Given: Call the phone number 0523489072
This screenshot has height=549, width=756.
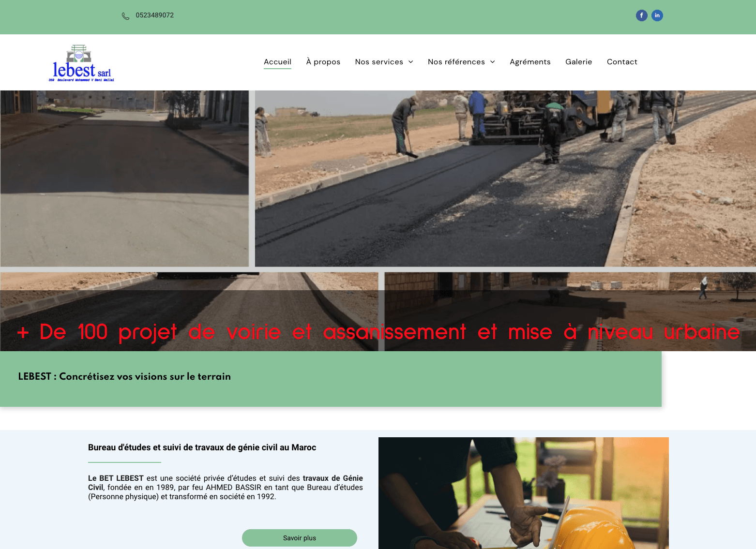Looking at the screenshot, I should (155, 15).
